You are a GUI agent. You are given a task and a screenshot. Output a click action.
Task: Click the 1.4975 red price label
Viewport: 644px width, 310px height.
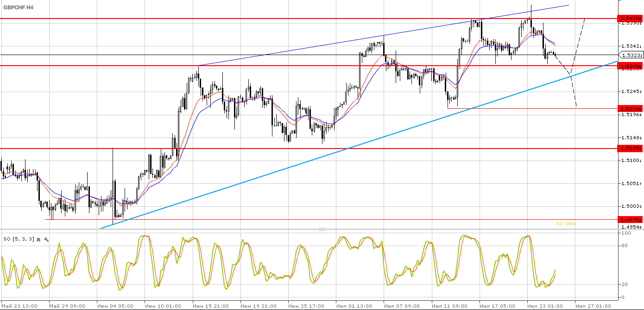pos(630,220)
